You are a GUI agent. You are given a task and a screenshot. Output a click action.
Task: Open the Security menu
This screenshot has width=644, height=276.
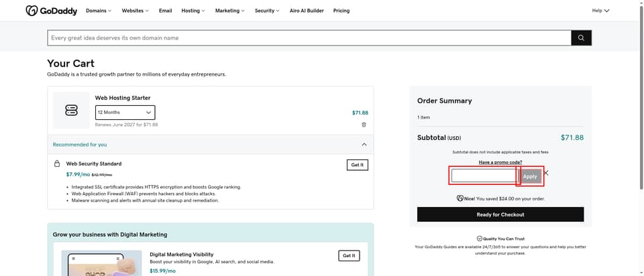coord(267,11)
